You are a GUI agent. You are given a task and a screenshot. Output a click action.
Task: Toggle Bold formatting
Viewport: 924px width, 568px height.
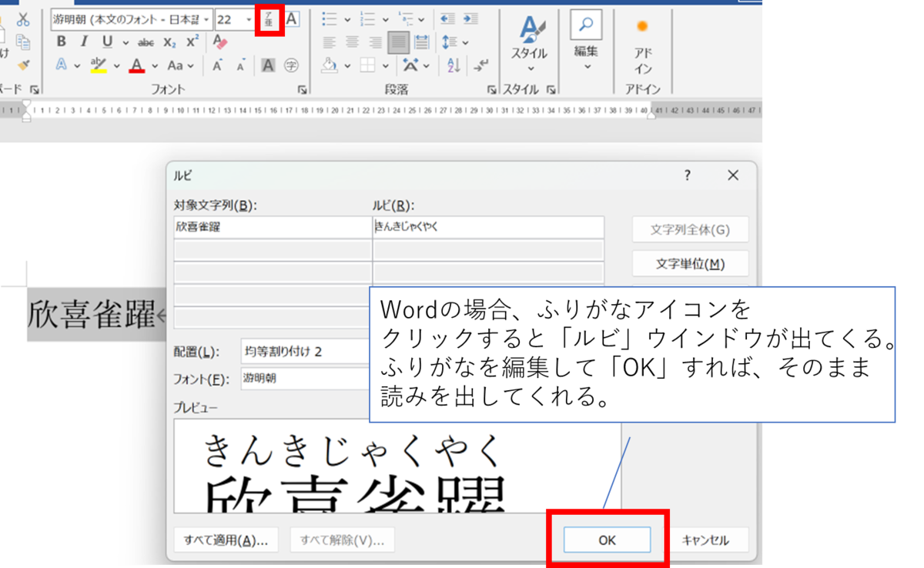[x=62, y=42]
